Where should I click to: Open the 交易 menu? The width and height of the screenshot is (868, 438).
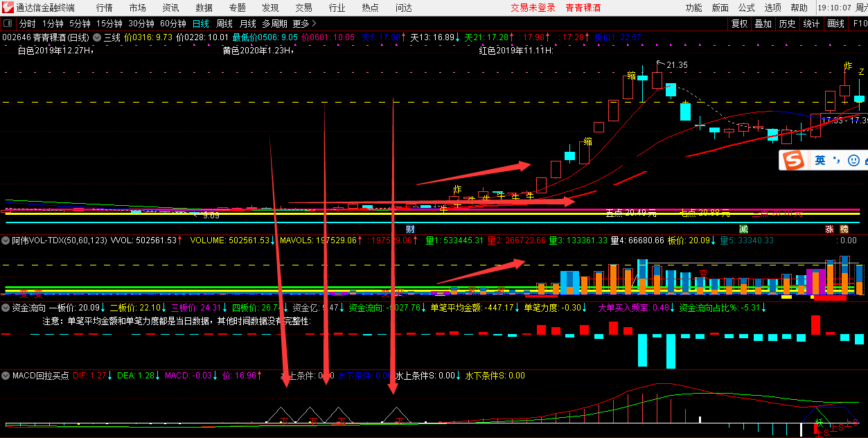tap(303, 8)
